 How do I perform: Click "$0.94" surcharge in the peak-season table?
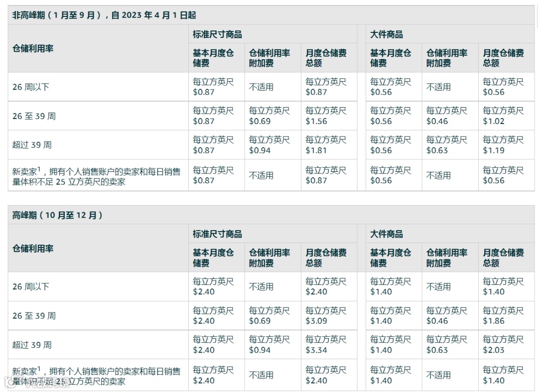[x=260, y=350]
